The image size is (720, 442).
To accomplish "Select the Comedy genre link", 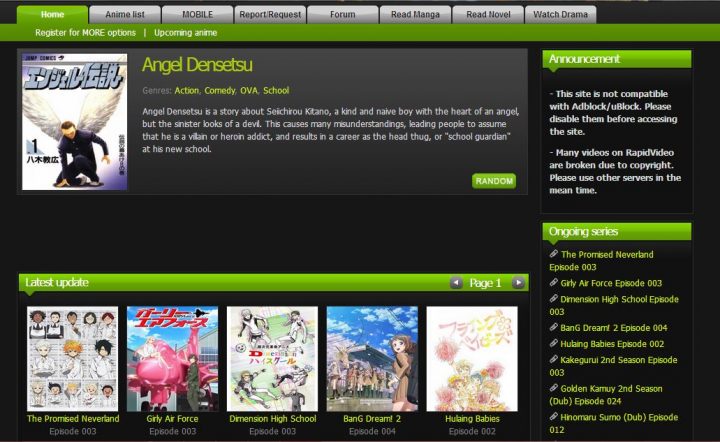I will pyautogui.click(x=219, y=90).
